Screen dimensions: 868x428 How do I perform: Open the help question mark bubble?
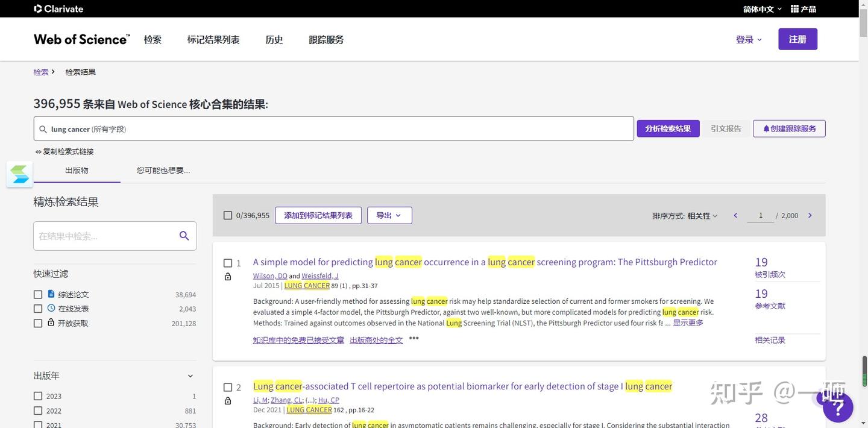pos(838,408)
